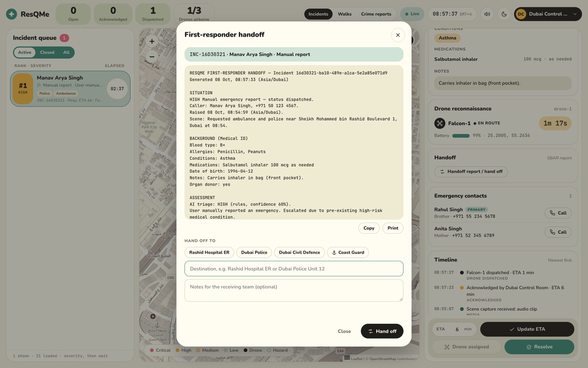Click the Drone assigned button
The width and height of the screenshot is (588, 368).
click(467, 347)
